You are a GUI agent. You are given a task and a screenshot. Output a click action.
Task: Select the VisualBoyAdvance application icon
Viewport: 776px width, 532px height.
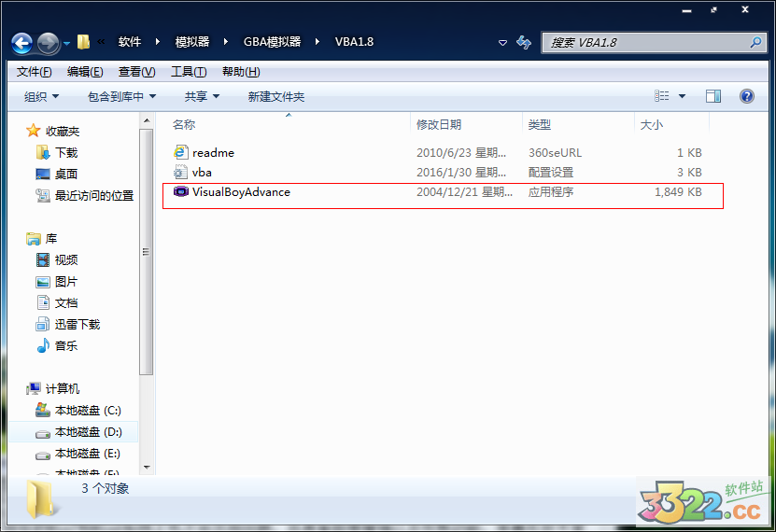tap(180, 191)
